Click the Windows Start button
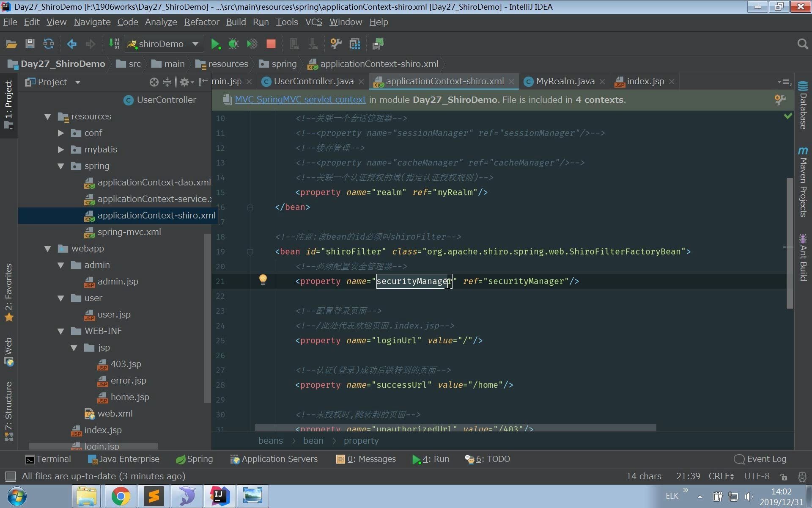The width and height of the screenshot is (812, 508). point(17,496)
